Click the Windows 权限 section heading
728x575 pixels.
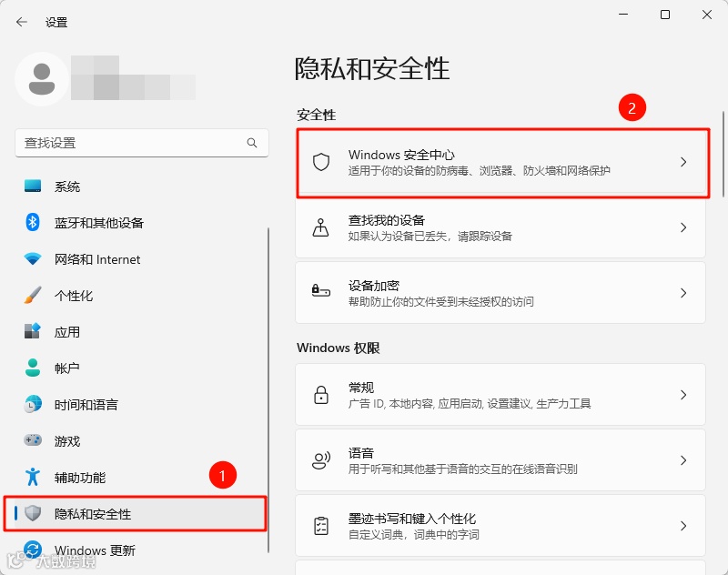coord(339,348)
